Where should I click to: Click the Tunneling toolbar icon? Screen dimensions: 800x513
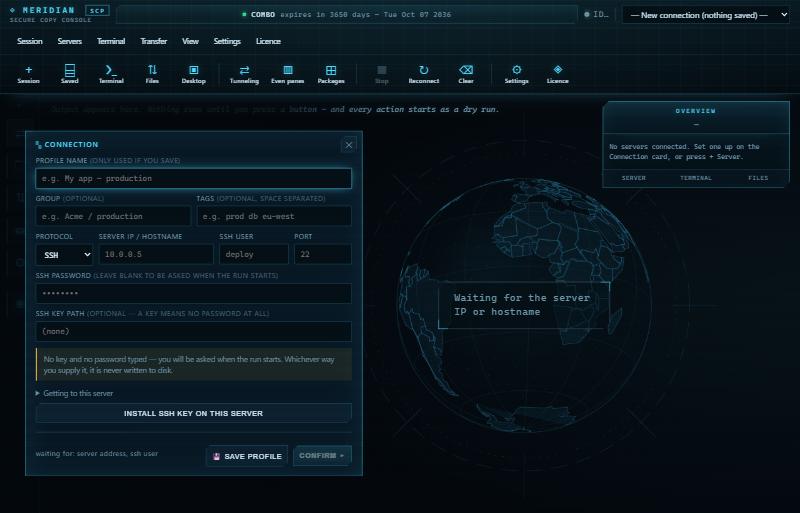[x=244, y=74]
